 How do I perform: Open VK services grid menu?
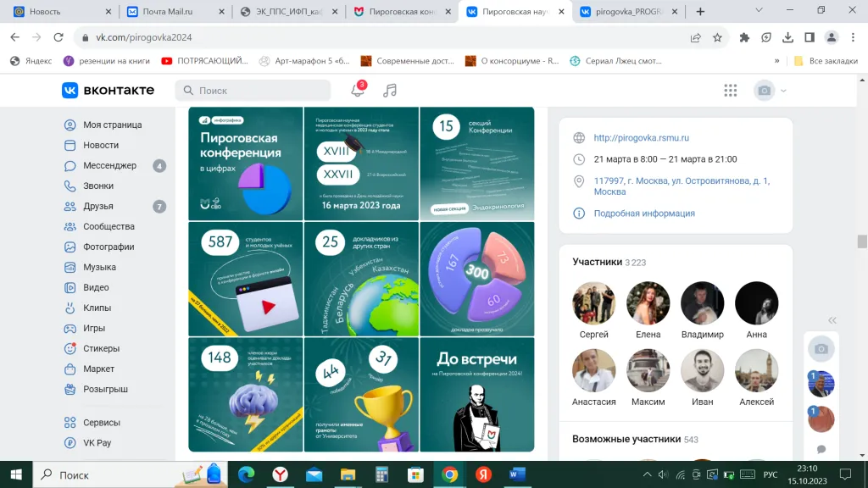click(730, 90)
